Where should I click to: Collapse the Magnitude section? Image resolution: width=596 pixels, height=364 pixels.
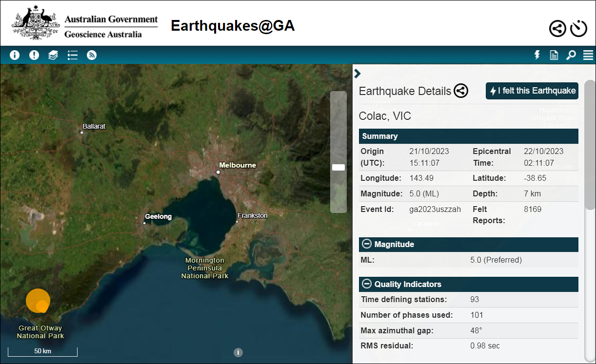(x=366, y=244)
